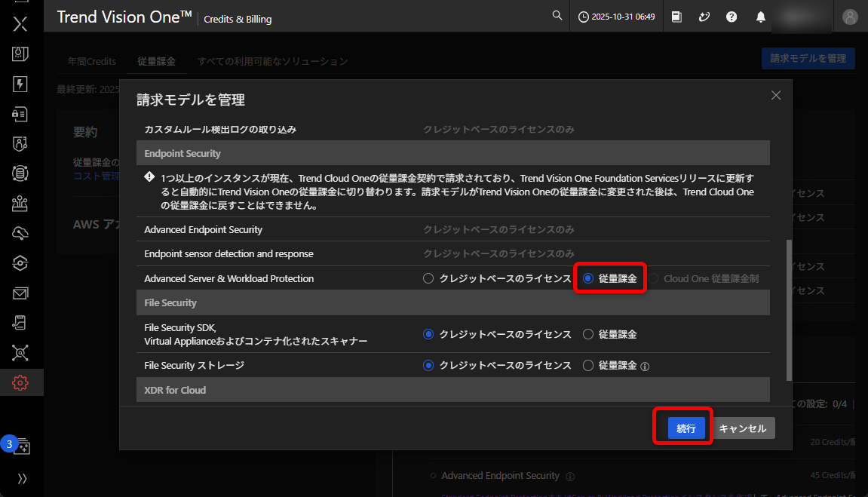Click the 請求モデルを管理 button at top right
Screen dimensions: 868x497
pyautogui.click(x=808, y=58)
